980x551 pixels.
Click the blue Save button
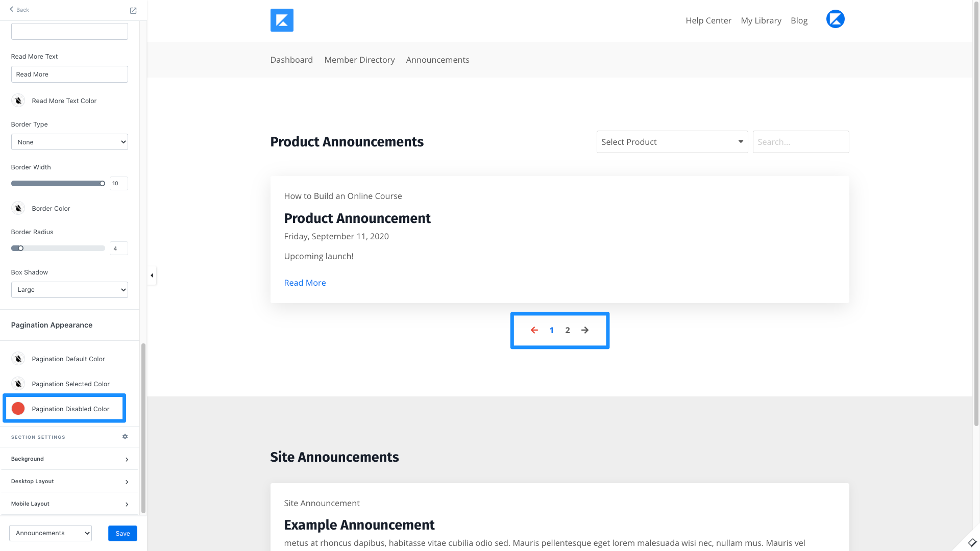[122, 533]
